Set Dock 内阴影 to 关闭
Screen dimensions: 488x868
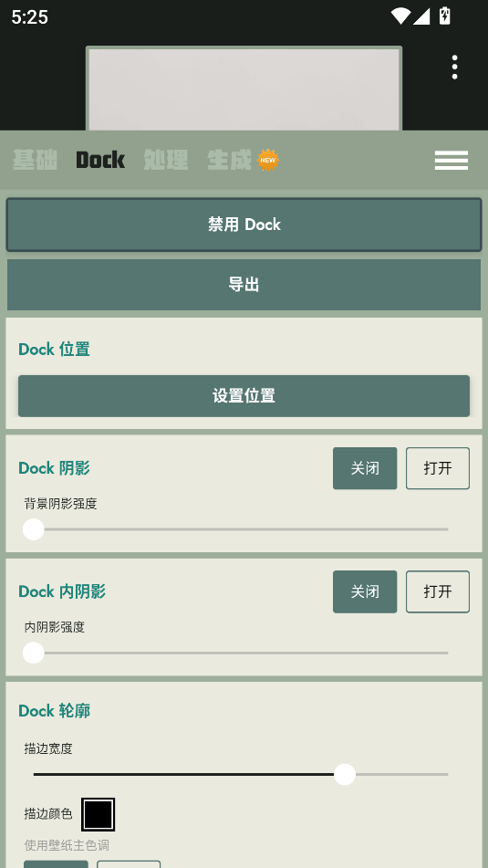tap(365, 591)
